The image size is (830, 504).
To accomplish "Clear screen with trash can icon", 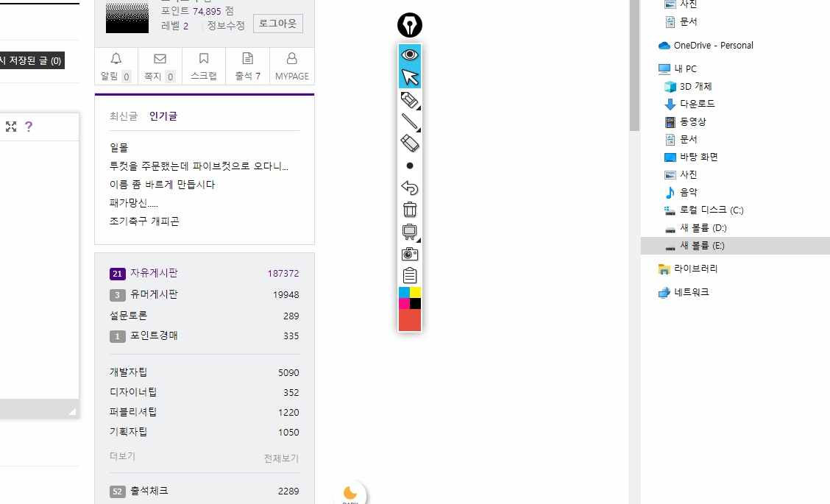I will point(410,210).
